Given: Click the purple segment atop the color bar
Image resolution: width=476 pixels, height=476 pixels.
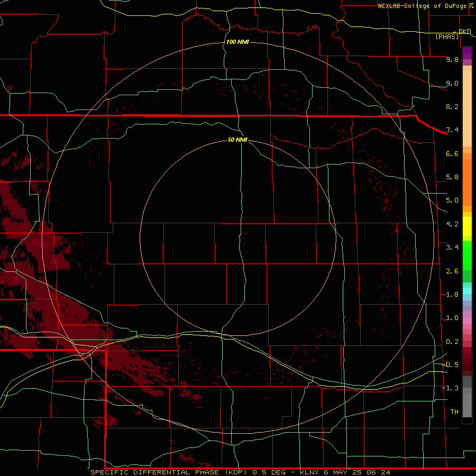Looking at the screenshot, I should [467, 53].
